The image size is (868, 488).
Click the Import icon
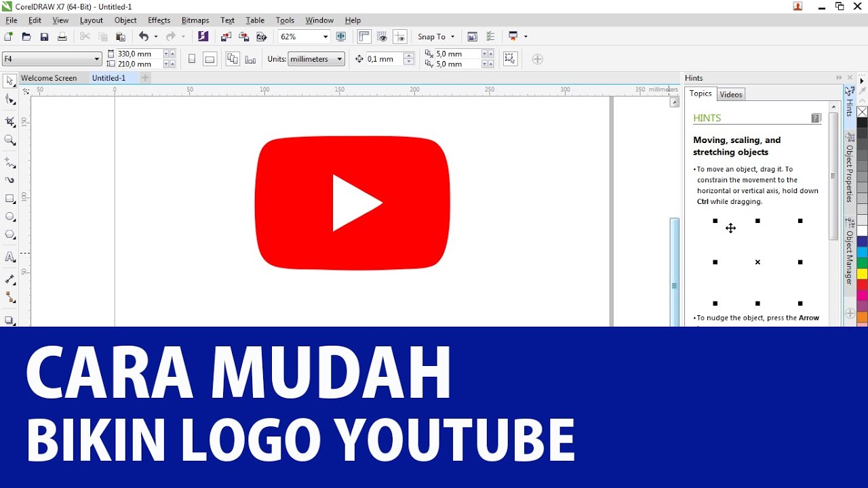226,37
